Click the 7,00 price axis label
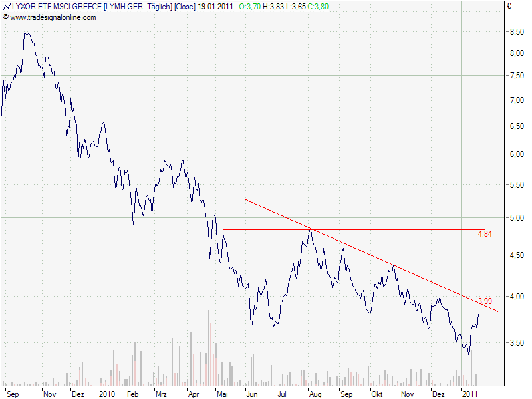 (517, 100)
